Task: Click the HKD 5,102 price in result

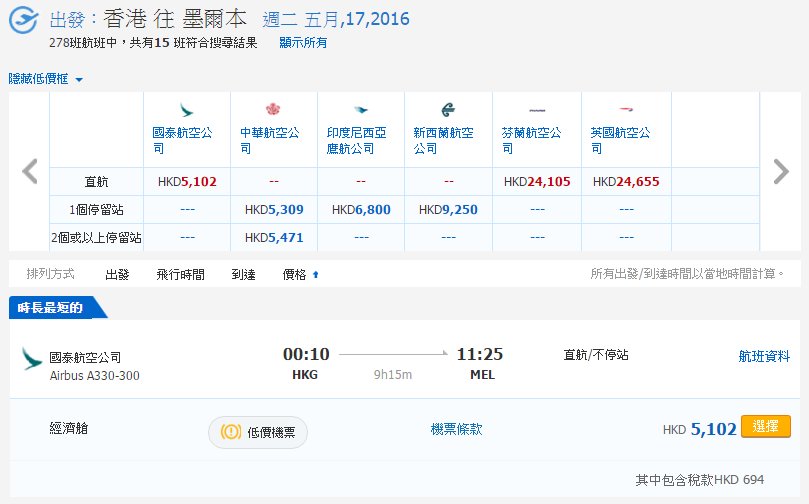Action: coord(700,429)
